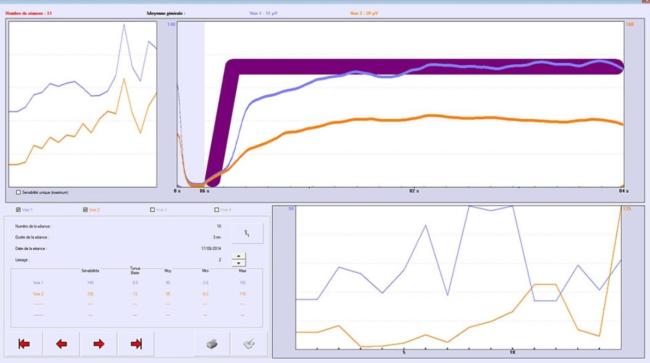Viewport: 650px width, 363px height.
Task: Enable the Voie 4 channel checkbox
Action: [x=216, y=210]
